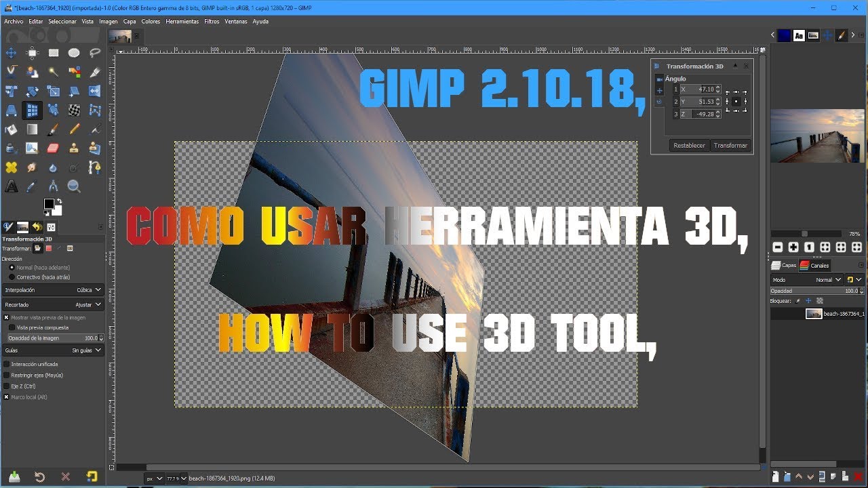Viewport: 868px width, 488px height.
Task: Open the Archivo menu
Action: pyautogui.click(x=14, y=21)
